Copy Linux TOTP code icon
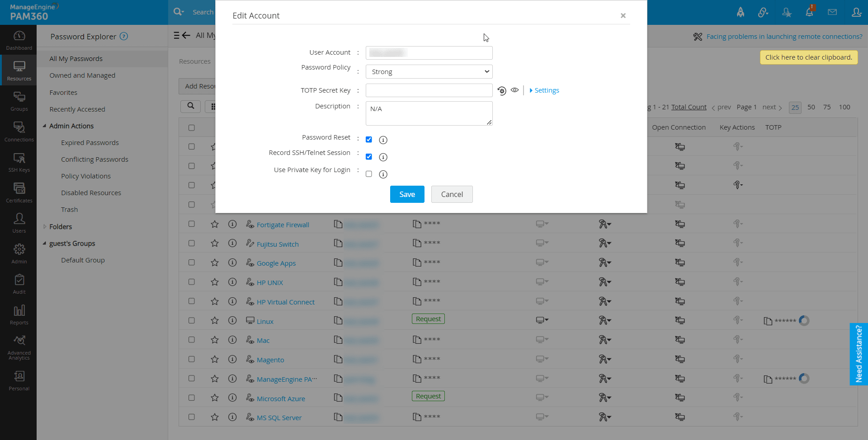 pos(768,321)
